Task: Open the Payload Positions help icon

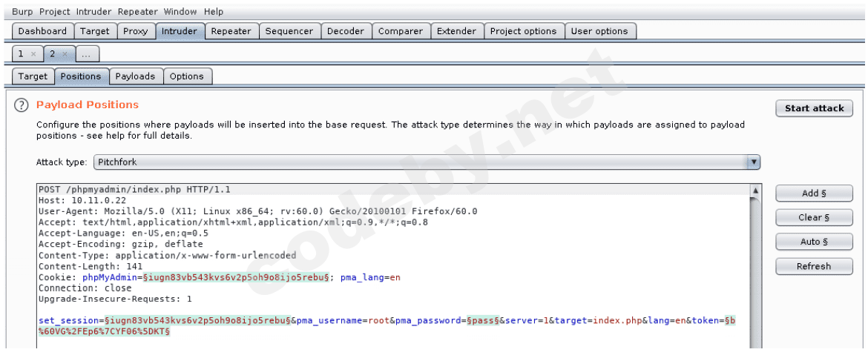Action: (x=21, y=105)
